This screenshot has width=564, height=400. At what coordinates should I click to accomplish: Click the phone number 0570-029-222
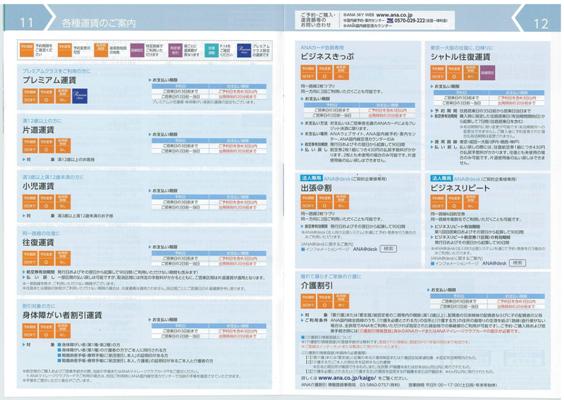pos(409,21)
